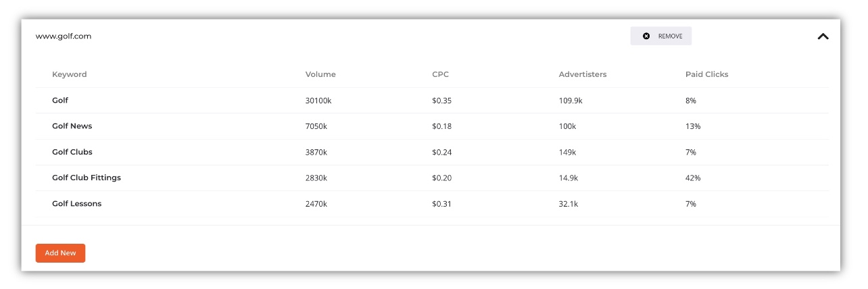Click the Add New button
The width and height of the screenshot is (868, 289).
60,253
